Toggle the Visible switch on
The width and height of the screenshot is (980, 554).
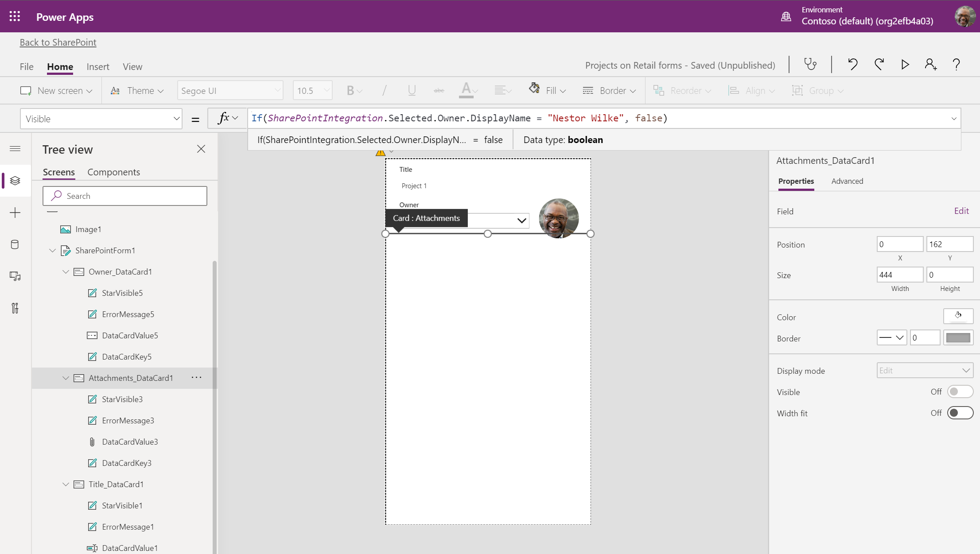960,392
